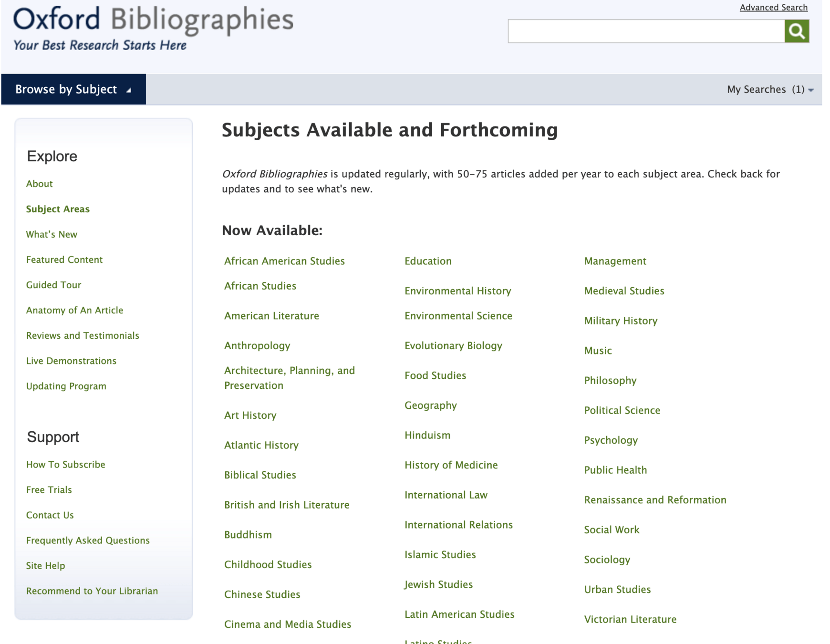Select History of Medicine subject

pos(451,465)
